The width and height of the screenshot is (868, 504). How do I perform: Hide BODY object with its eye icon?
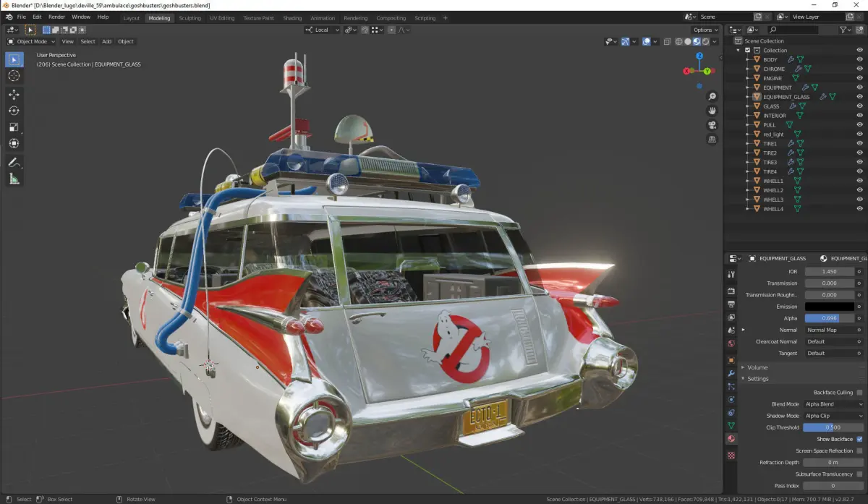pyautogui.click(x=860, y=59)
